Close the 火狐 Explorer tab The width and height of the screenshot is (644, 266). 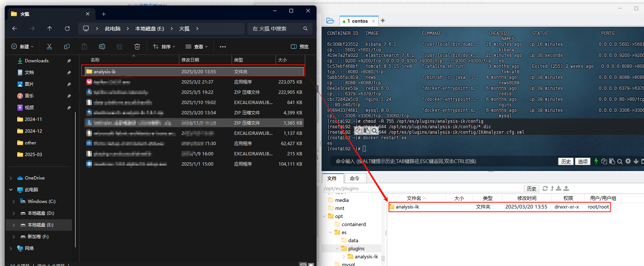tap(87, 14)
